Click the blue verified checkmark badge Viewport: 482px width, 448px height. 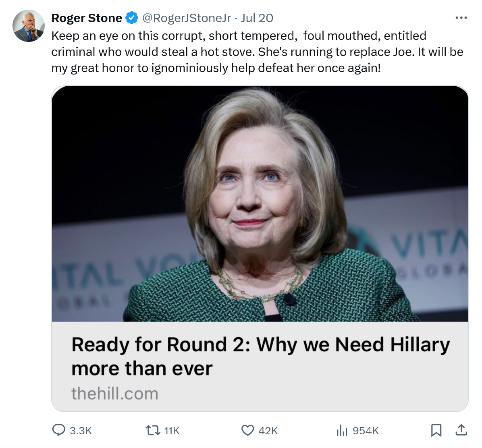(x=132, y=18)
